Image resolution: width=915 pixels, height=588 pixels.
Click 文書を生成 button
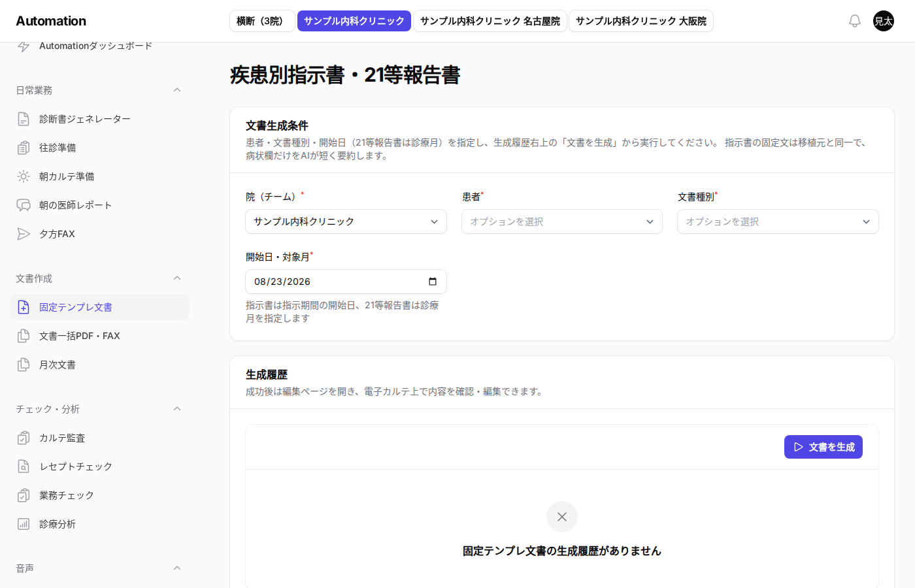click(823, 447)
